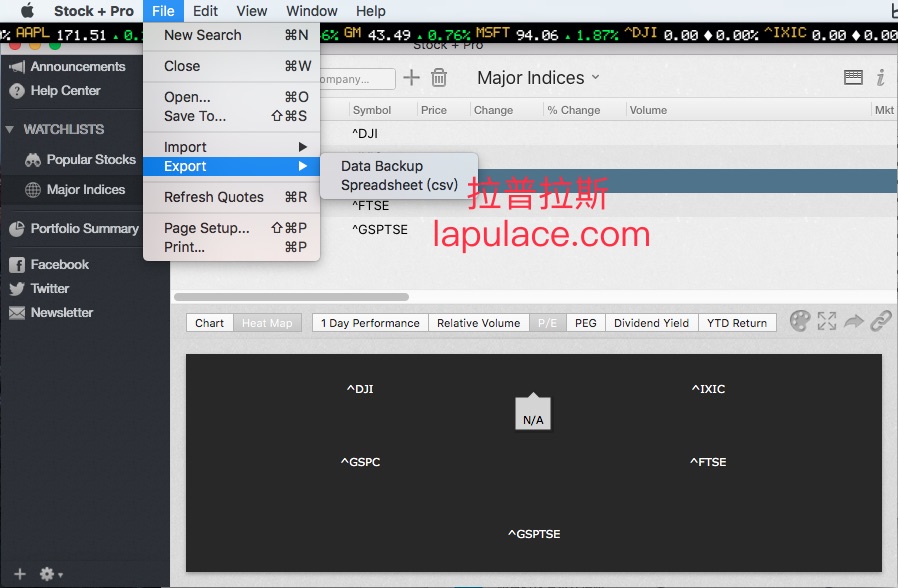
Task: Choose Open... in File menu
Action: coord(231,97)
